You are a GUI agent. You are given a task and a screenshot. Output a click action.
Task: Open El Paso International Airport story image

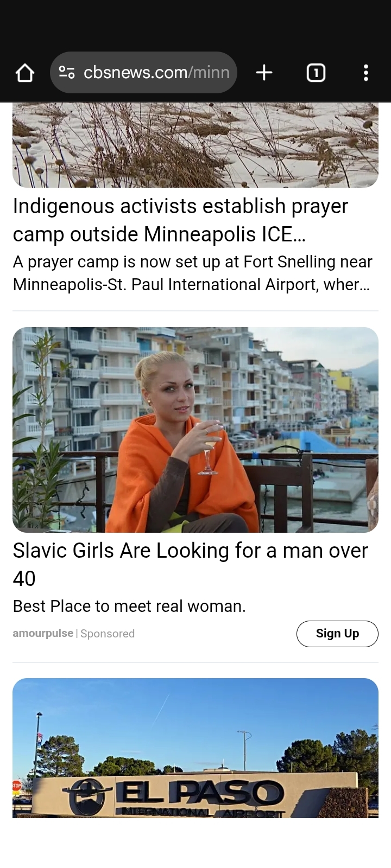point(195,748)
